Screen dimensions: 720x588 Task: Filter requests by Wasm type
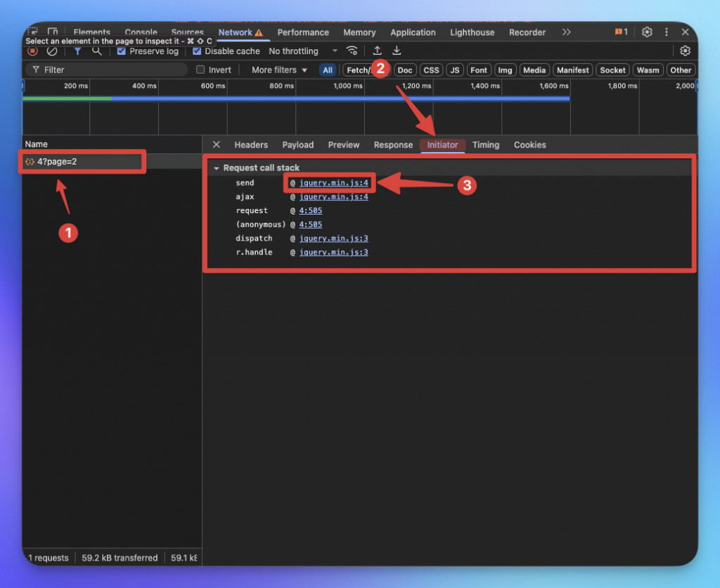[648, 70]
